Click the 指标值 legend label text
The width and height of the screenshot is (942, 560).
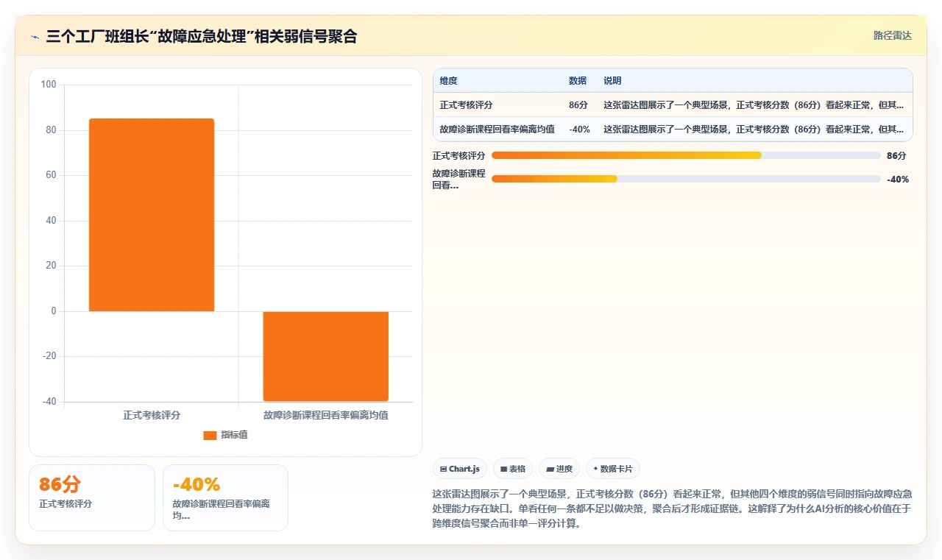click(x=234, y=435)
